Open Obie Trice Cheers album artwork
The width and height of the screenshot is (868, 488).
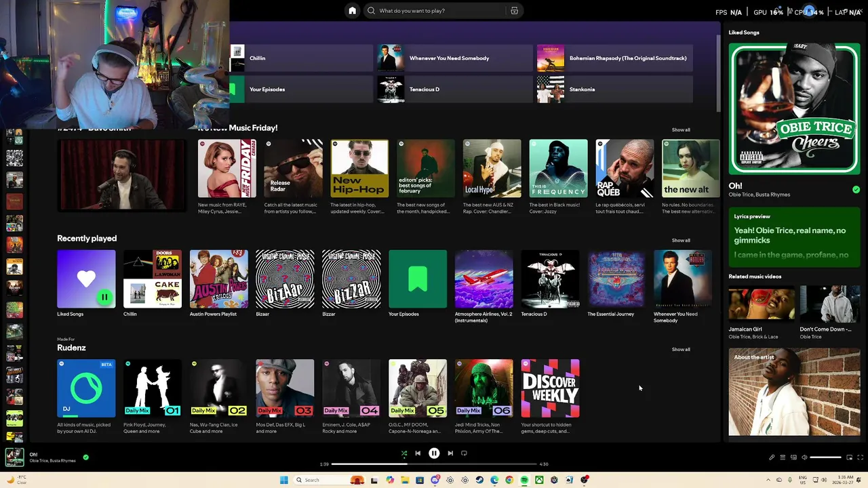794,108
